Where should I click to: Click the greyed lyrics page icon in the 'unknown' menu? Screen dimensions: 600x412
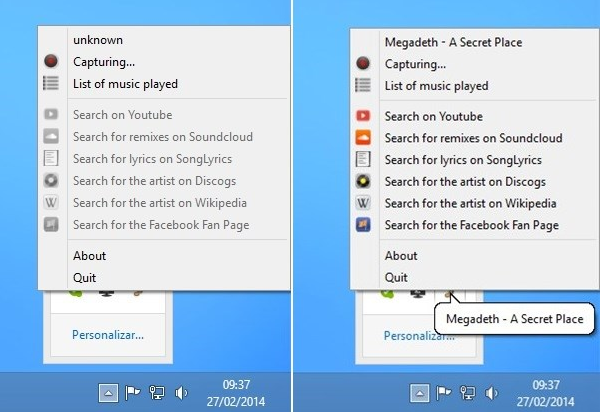tap(51, 158)
